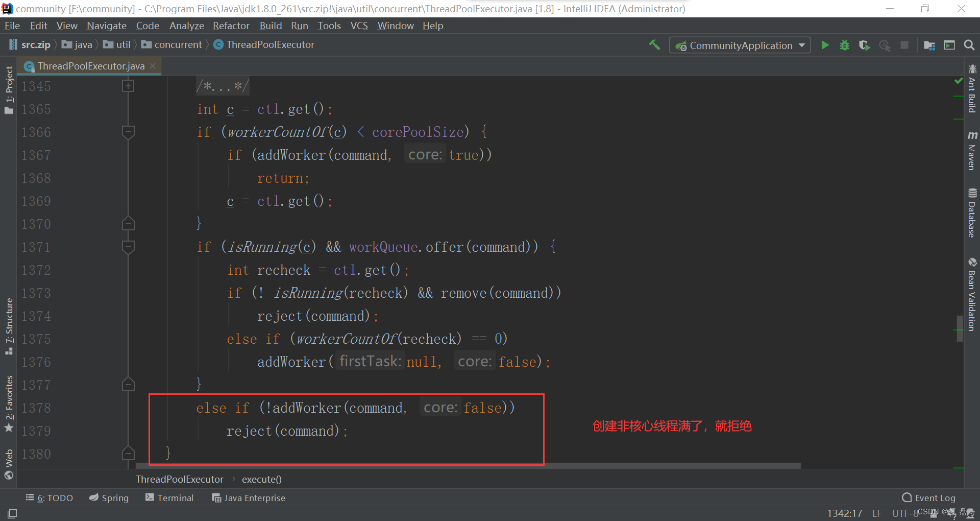
Task: Run CommunityApplication with the green play icon
Action: (825, 45)
